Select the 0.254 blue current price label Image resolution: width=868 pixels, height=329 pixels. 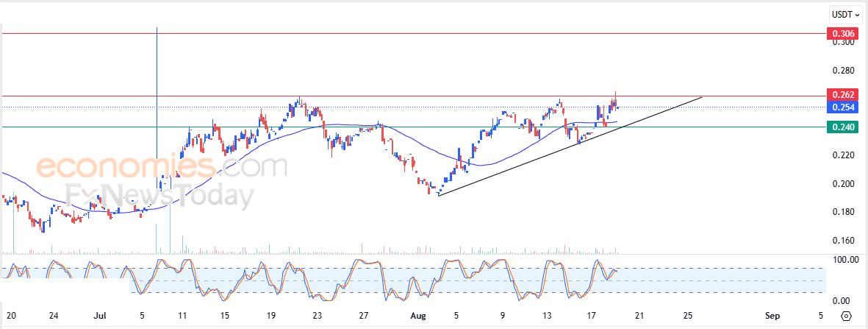pos(842,107)
